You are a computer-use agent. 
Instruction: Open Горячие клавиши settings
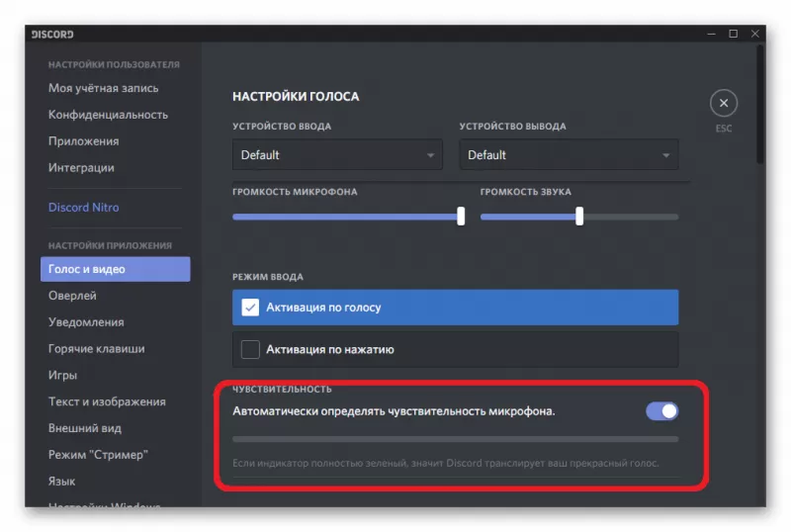click(96, 348)
